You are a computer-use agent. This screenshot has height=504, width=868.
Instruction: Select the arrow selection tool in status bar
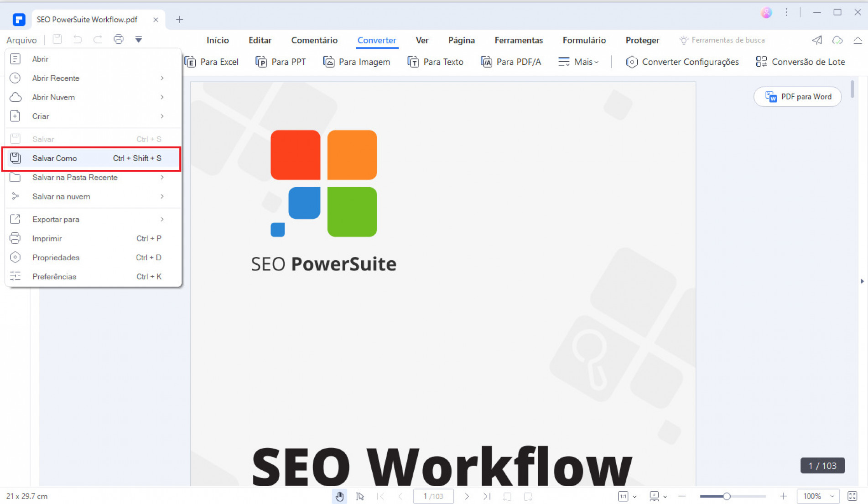(360, 496)
